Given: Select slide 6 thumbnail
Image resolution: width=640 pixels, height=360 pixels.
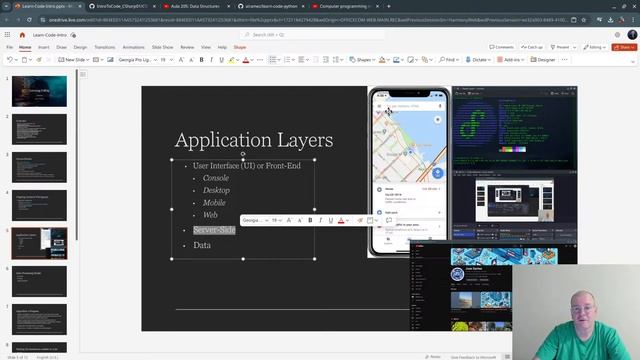Looking at the screenshot, I should click(39, 281).
